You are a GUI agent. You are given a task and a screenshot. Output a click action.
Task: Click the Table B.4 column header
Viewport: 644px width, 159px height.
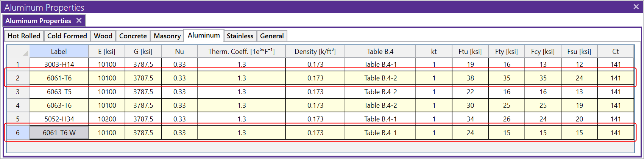(x=380, y=52)
